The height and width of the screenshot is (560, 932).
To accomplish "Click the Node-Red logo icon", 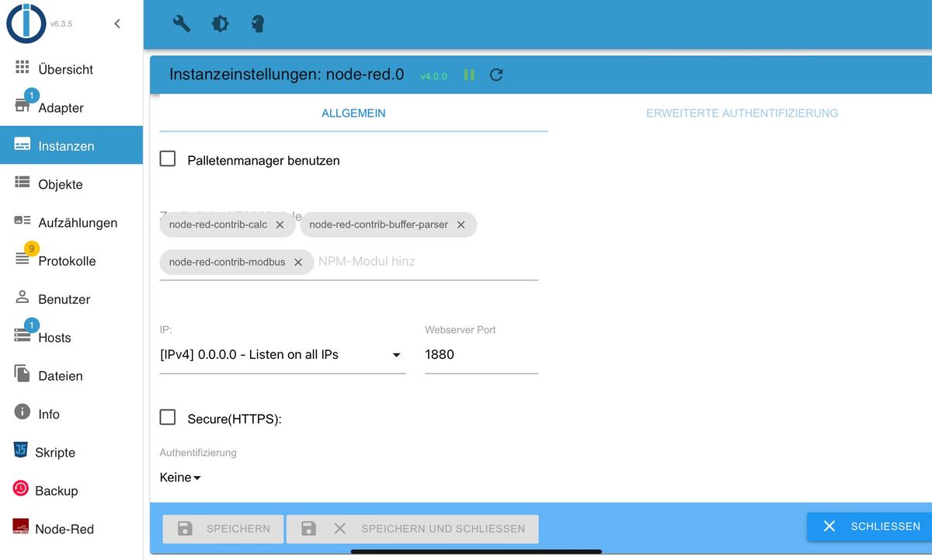I will click(21, 527).
